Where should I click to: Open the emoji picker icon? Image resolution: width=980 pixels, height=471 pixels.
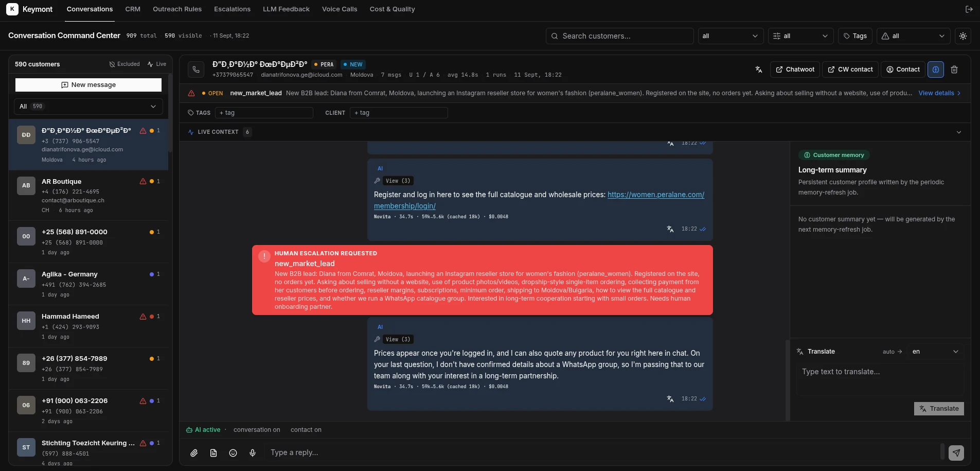(x=233, y=453)
